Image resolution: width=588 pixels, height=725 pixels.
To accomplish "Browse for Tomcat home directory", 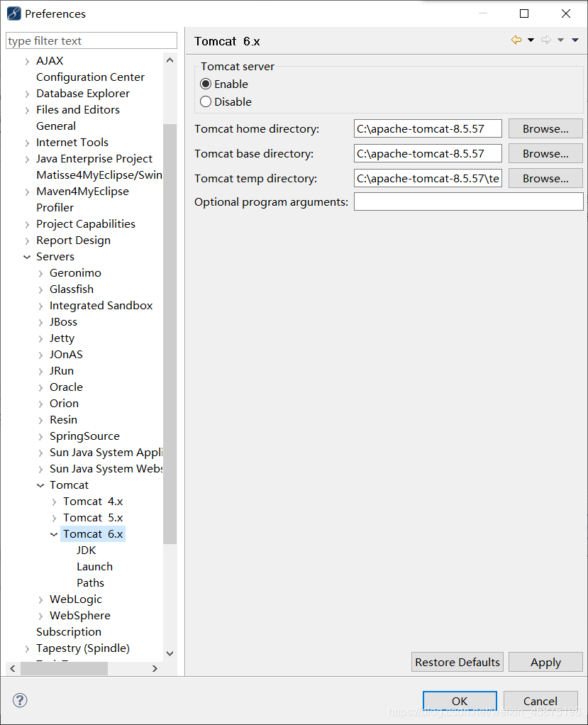I will click(x=545, y=128).
